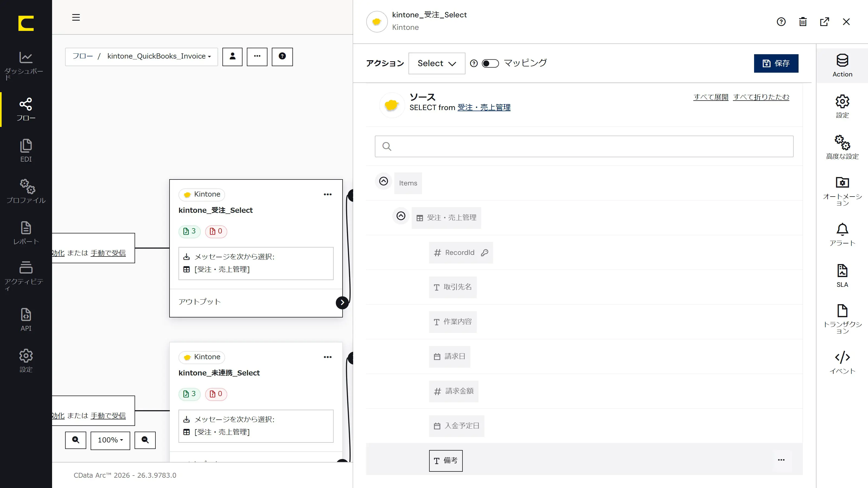
Task: Toggle the Mapping (マッピング) switch
Action: tap(490, 63)
